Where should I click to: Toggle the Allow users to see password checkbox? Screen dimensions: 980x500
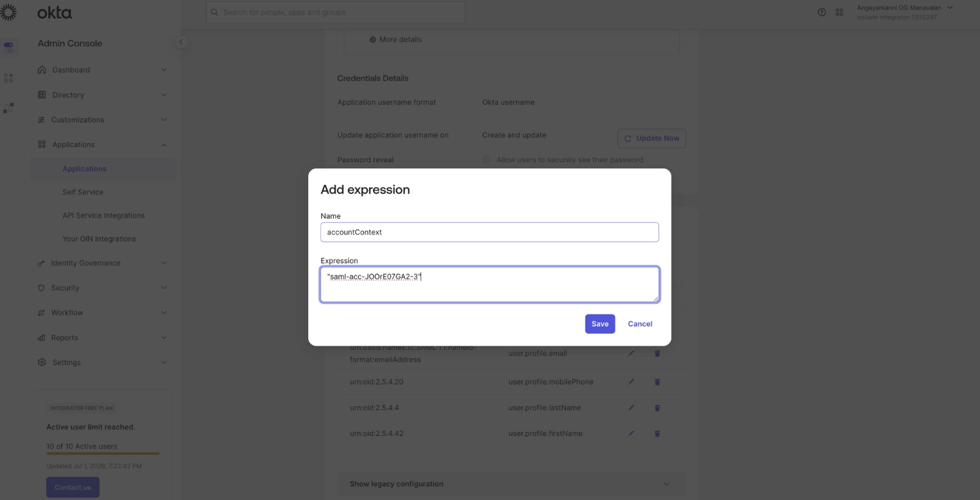click(x=486, y=160)
